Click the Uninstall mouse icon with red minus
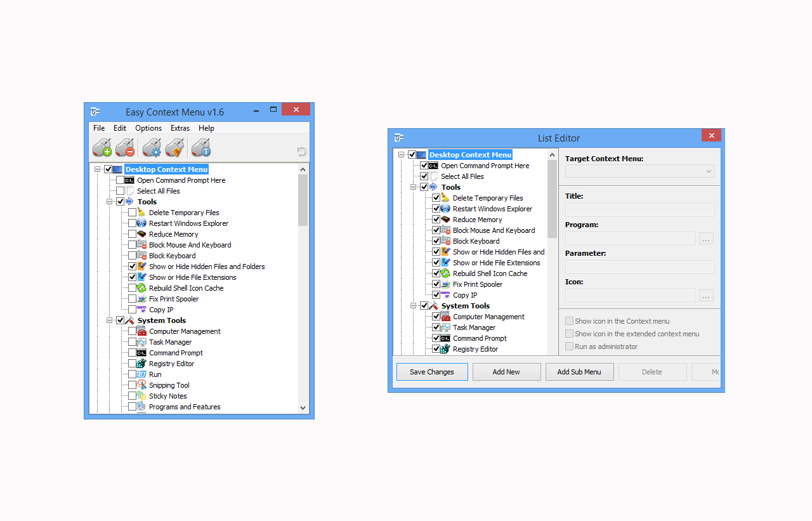This screenshot has height=521, width=812. [x=125, y=148]
